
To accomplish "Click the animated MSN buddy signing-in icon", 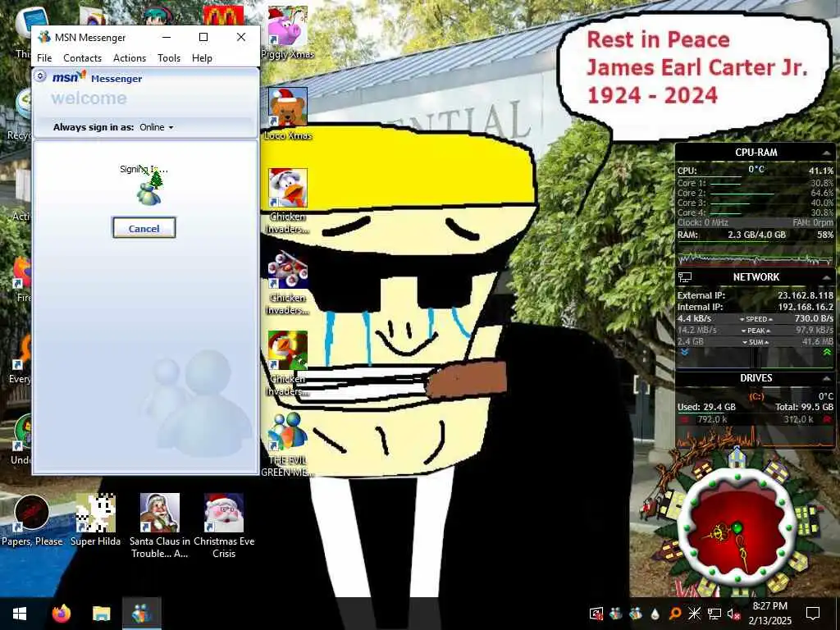I will [x=150, y=188].
